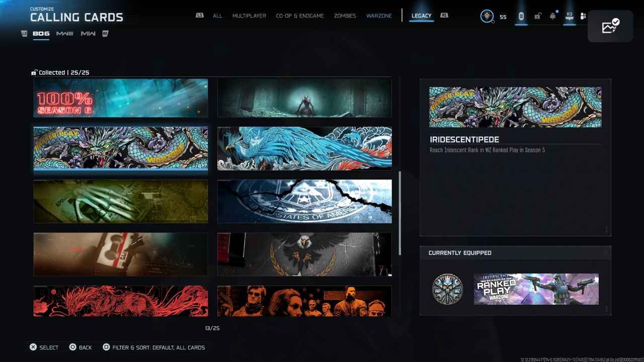Select the BO6 game filter tab
The width and height of the screenshot is (644, 362).
(41, 34)
